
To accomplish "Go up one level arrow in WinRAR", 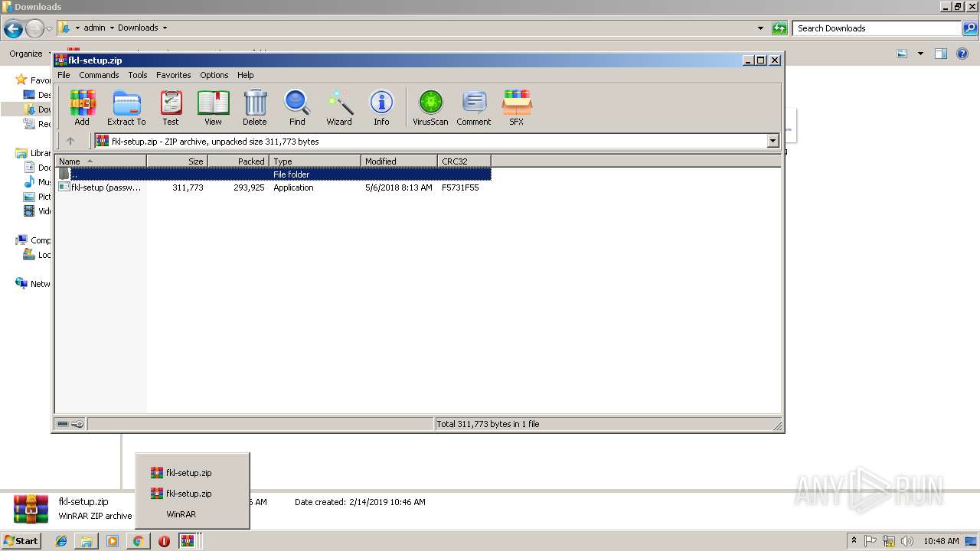I will pyautogui.click(x=70, y=141).
